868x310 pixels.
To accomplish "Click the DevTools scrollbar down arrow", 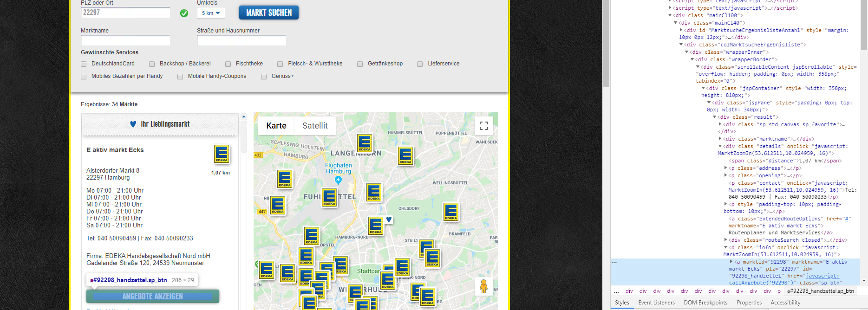I will [864, 281].
